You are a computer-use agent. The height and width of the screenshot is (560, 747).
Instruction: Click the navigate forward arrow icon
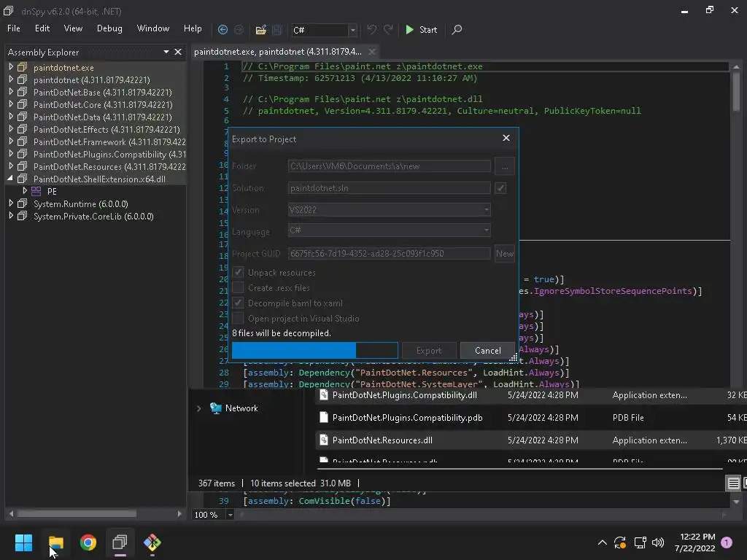(x=239, y=29)
